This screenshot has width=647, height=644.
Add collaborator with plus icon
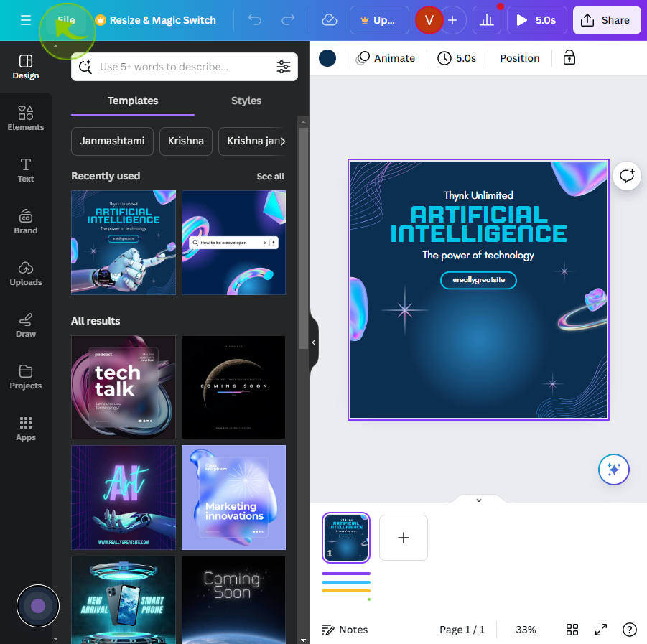pyautogui.click(x=452, y=20)
